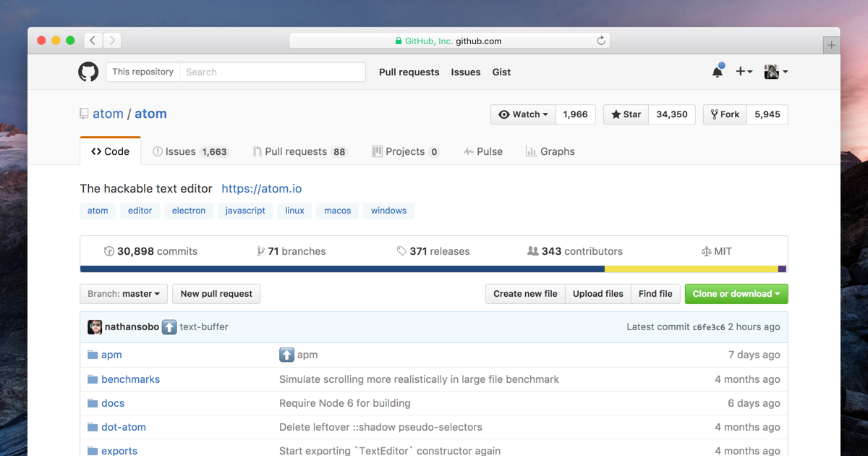Toggle watching the repository
Image resolution: width=868 pixels, height=456 pixels.
[522, 114]
